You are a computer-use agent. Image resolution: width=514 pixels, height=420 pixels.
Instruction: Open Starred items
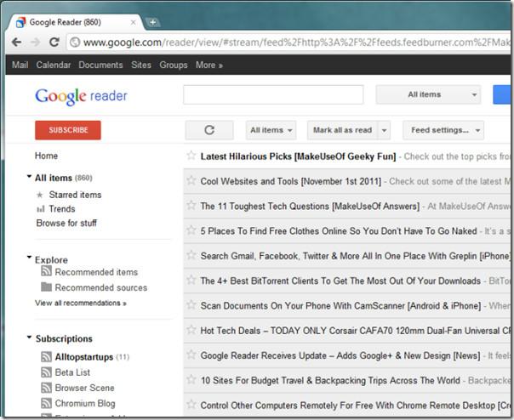click(x=75, y=195)
